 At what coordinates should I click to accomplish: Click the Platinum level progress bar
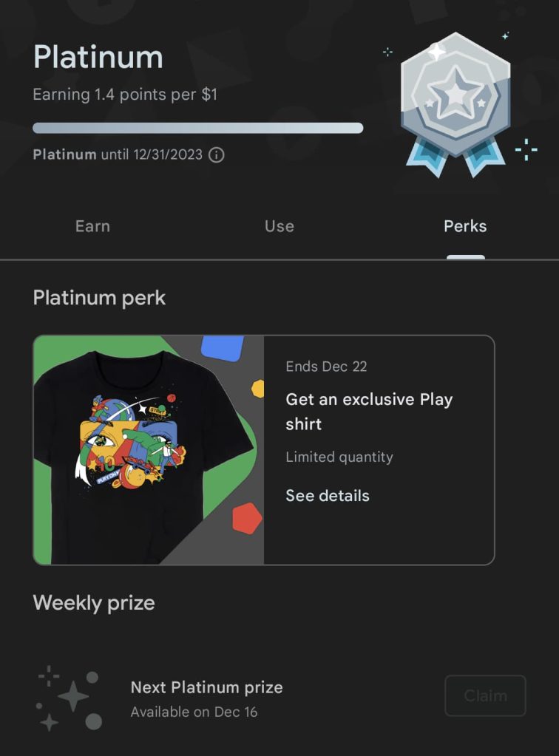[x=198, y=128]
